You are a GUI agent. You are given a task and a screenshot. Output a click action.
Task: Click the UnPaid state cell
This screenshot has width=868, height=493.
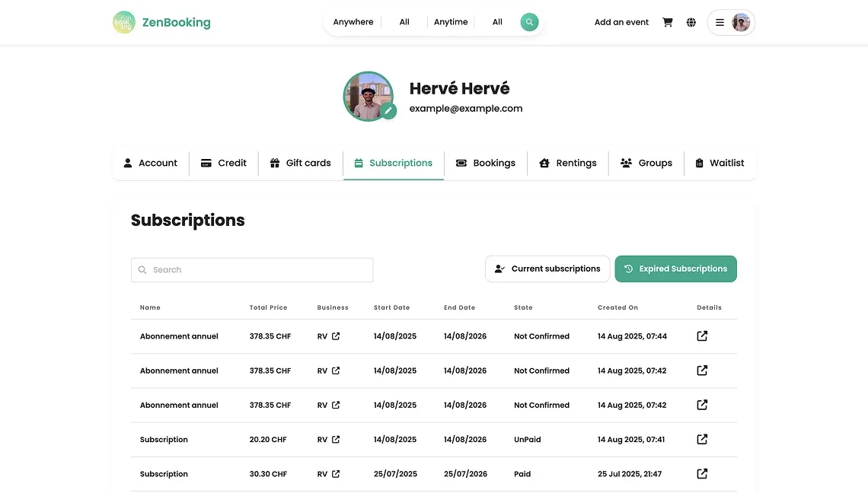527,439
